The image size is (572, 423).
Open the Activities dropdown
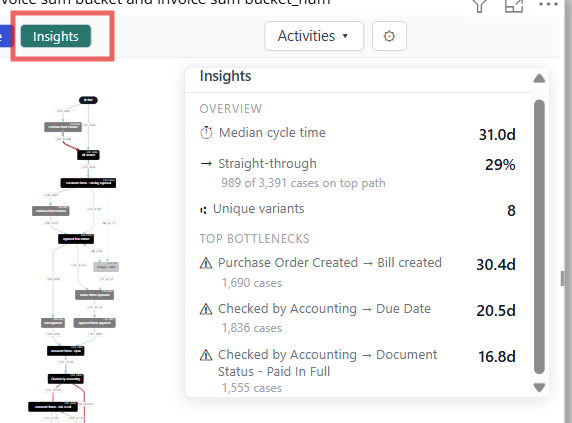pyautogui.click(x=314, y=36)
